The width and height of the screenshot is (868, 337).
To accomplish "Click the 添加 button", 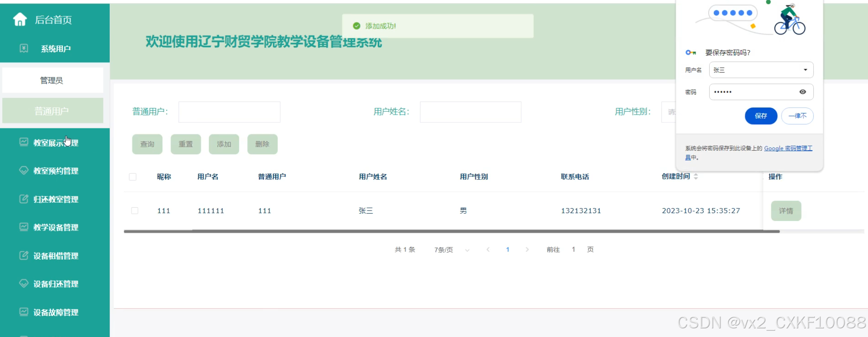I will point(224,144).
